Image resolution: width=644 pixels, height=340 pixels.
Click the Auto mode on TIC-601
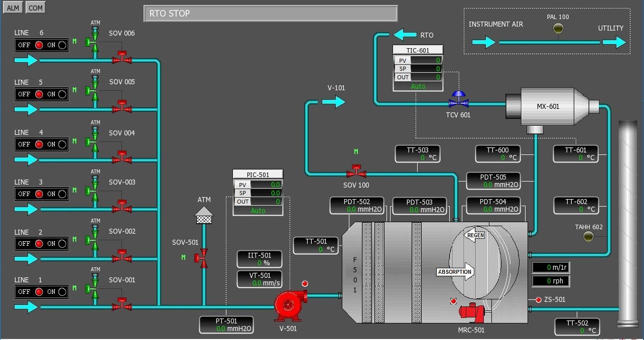(x=418, y=86)
